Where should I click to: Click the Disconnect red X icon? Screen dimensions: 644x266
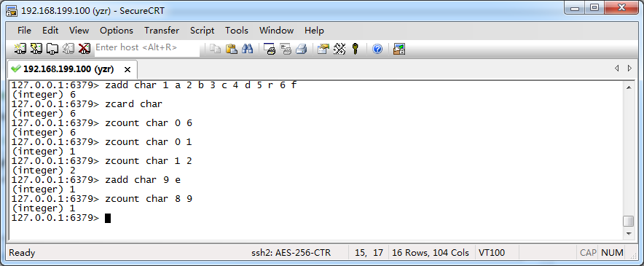[85, 49]
